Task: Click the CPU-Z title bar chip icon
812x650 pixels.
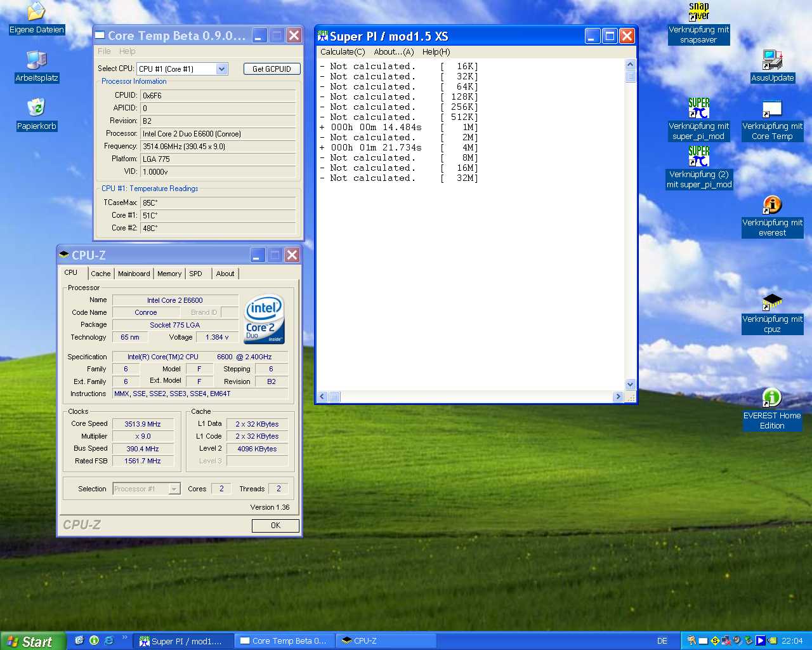Action: click(64, 255)
